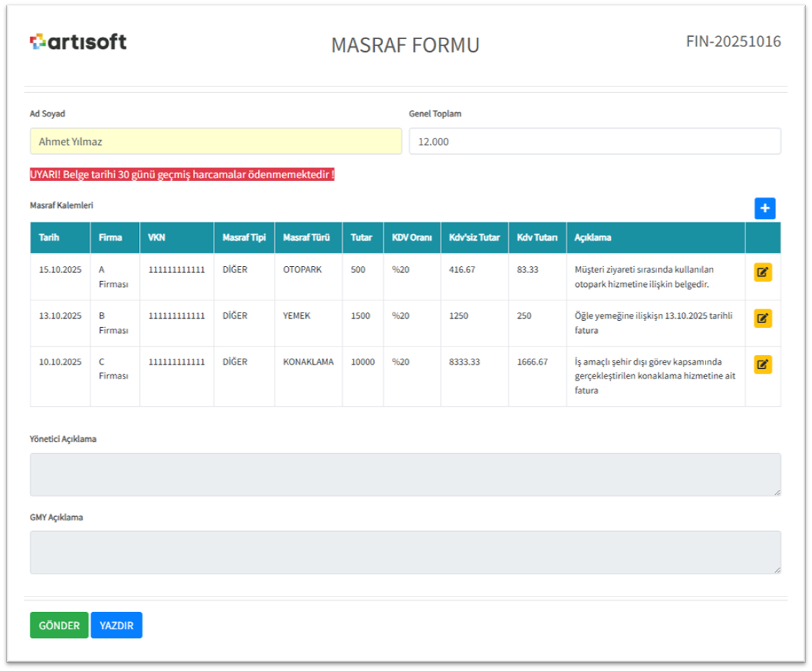Screen dimensions: 812x671
Task: Click the Genel Toplam field
Action: 594,141
